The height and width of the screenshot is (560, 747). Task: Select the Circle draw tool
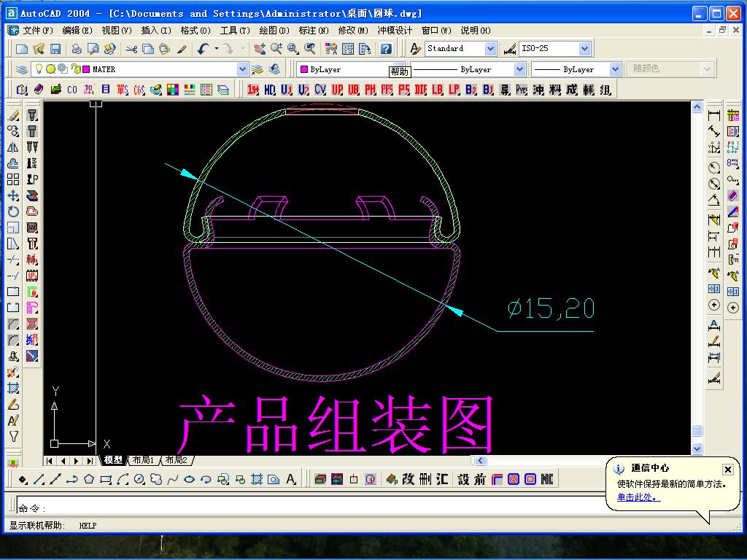pos(139,480)
